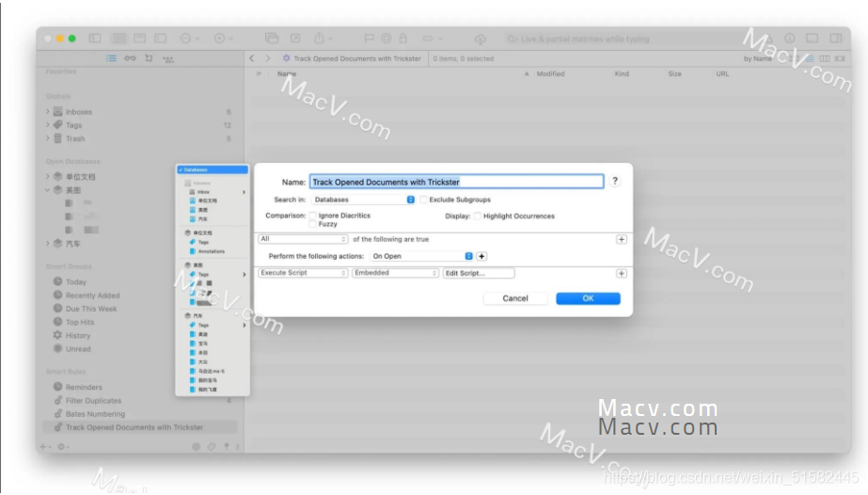This screenshot has height=495, width=868.
Task: Open the Execute Script action dropdown
Action: [303, 273]
